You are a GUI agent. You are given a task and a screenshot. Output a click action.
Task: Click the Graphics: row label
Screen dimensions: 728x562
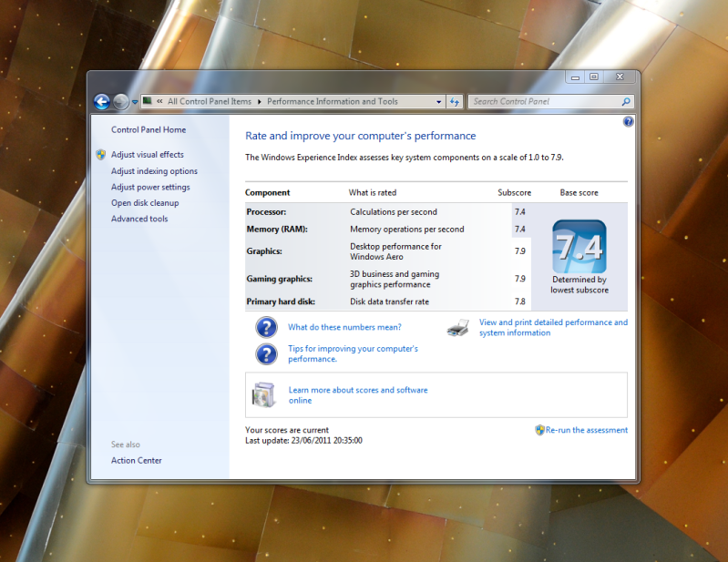click(x=264, y=251)
